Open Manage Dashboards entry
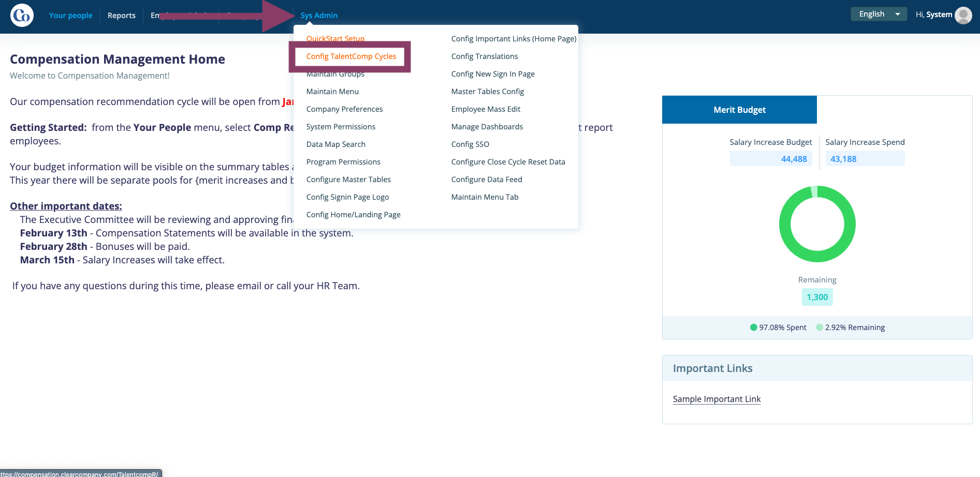 (x=487, y=127)
